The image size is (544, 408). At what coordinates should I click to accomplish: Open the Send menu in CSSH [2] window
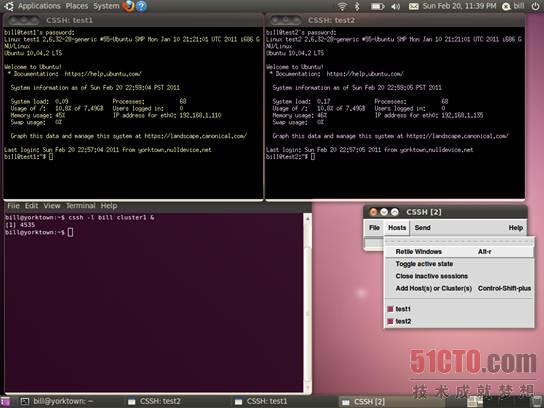click(422, 228)
